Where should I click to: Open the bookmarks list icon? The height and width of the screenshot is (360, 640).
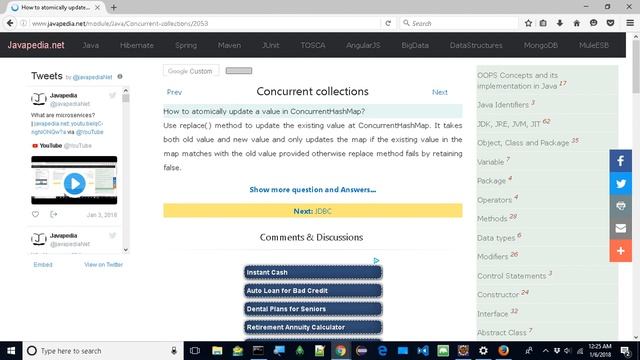click(543, 23)
